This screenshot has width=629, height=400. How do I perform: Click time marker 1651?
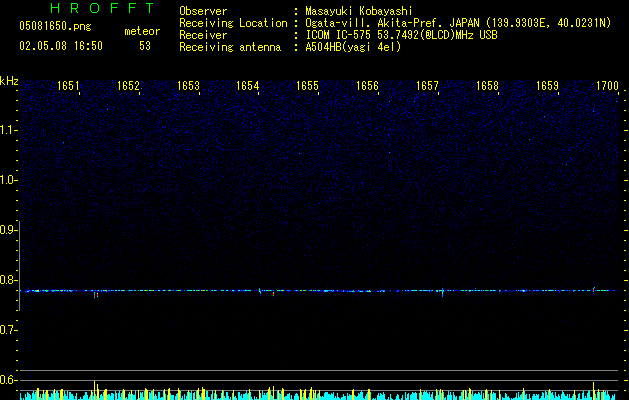coord(68,86)
